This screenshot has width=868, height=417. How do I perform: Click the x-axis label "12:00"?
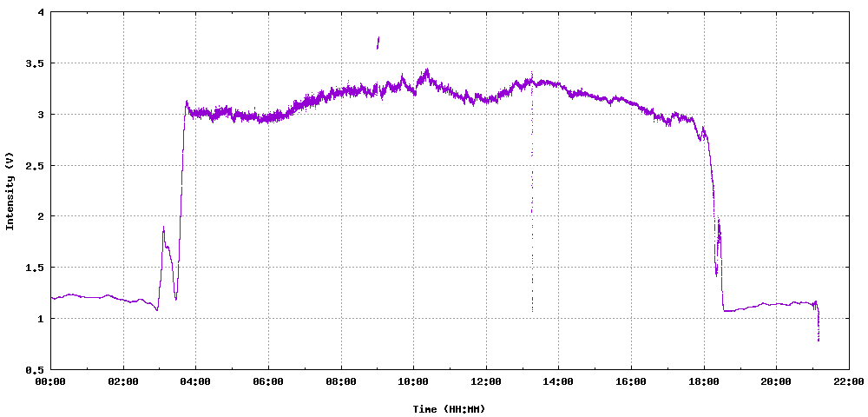tap(486, 382)
